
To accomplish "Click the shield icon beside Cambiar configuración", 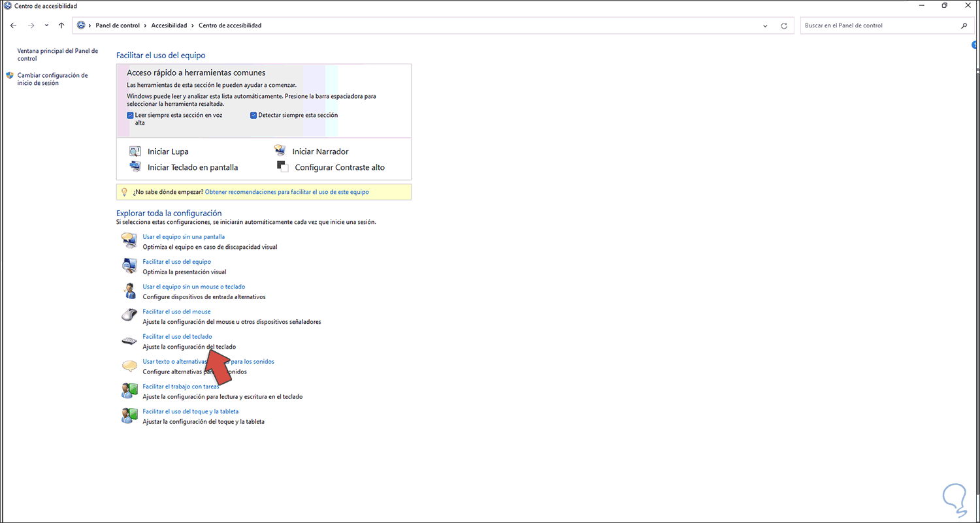I will (10, 75).
